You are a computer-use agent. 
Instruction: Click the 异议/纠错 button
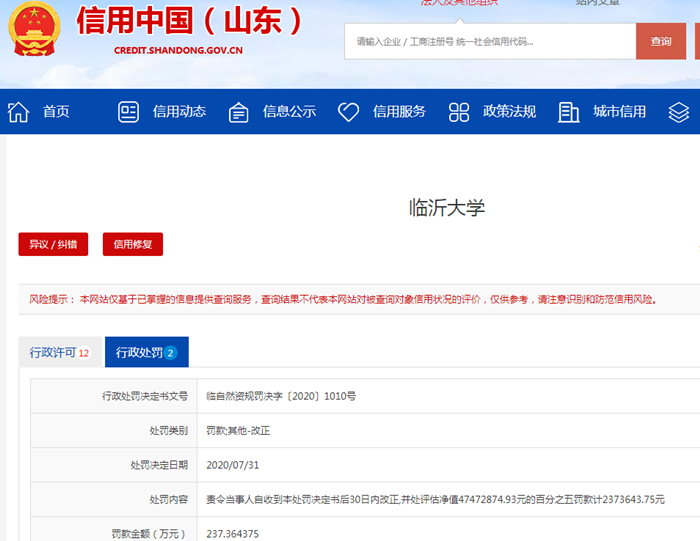pos(53,244)
